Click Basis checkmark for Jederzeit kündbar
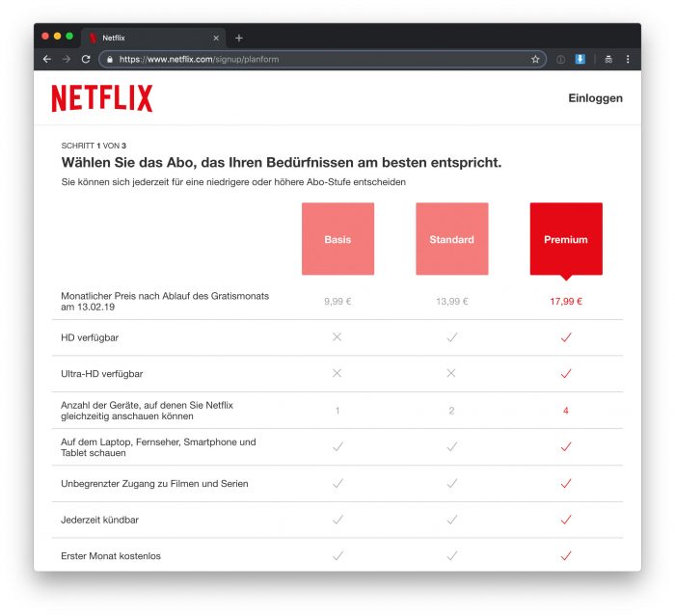Screen dimensions: 675x616 pyautogui.click(x=337, y=520)
